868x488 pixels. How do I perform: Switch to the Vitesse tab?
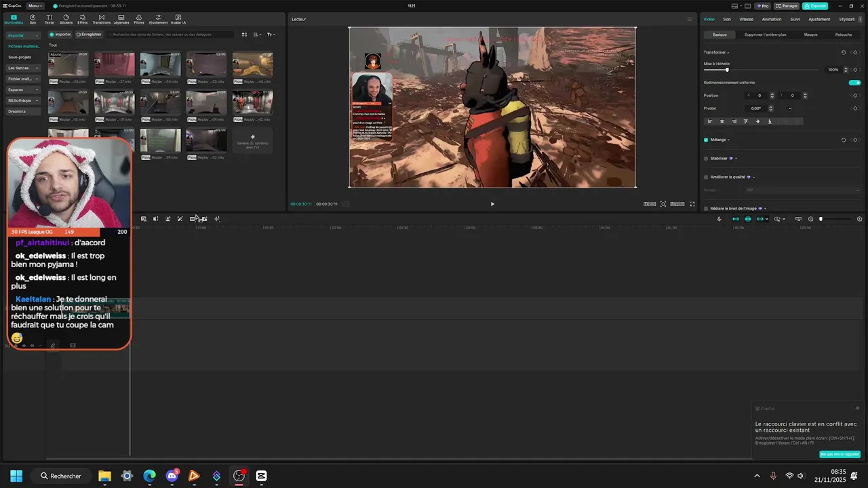(x=747, y=19)
